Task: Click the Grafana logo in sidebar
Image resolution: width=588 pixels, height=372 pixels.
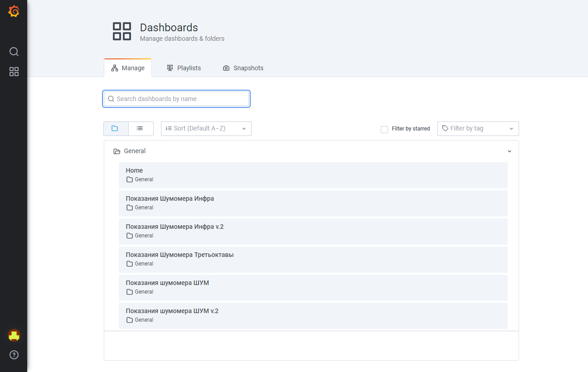Action: pos(14,12)
